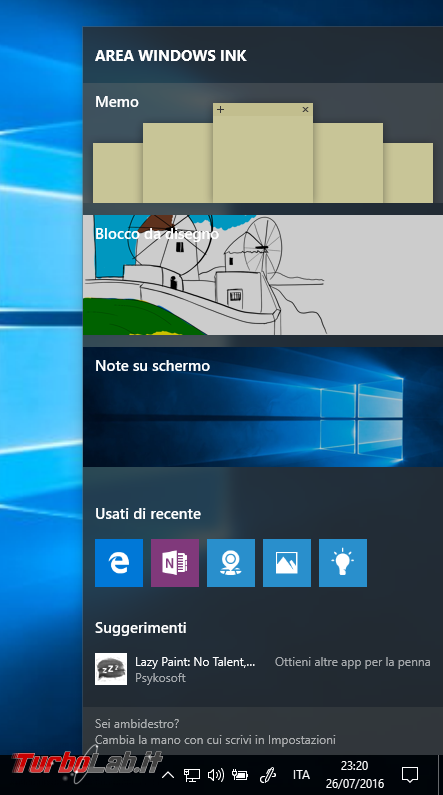The height and width of the screenshot is (795, 443).
Task: Add a new sticky note with plus
Action: (x=220, y=109)
